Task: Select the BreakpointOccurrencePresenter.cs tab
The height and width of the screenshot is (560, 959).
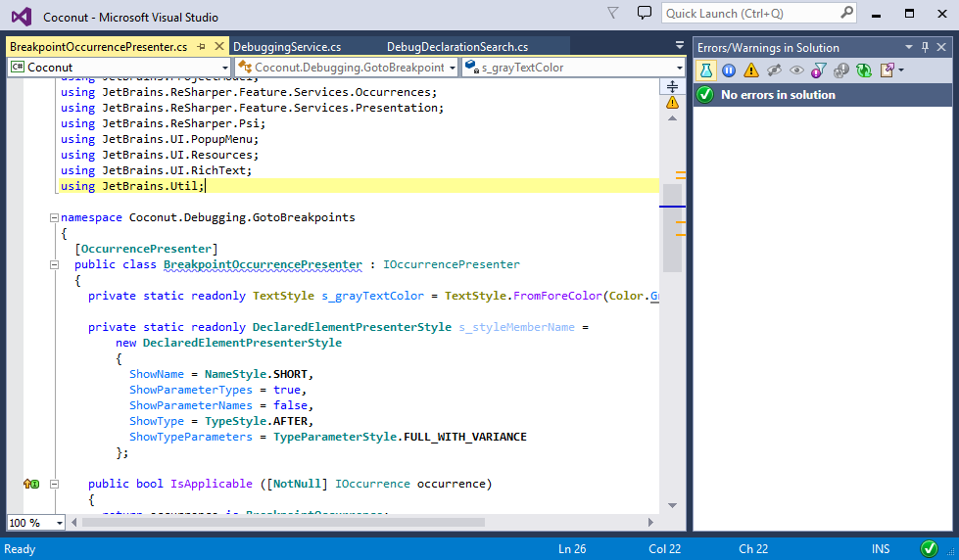Action: (x=99, y=46)
